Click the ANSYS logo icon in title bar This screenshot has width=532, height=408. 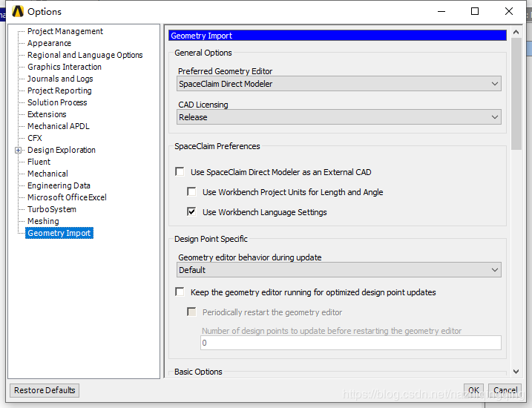point(18,11)
